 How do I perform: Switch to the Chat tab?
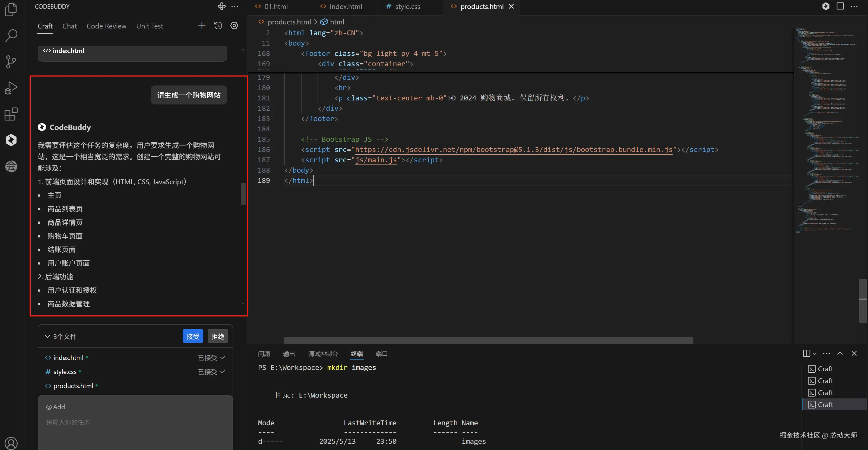69,26
